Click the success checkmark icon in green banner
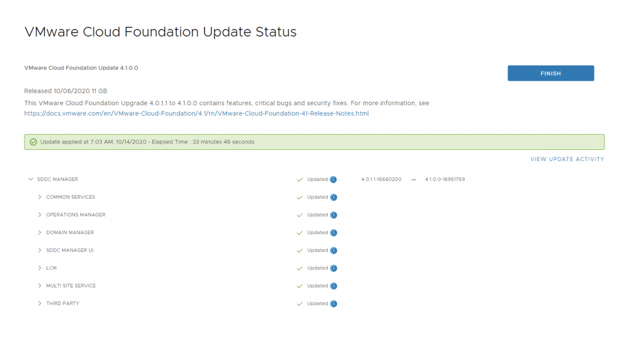This screenshot has width=644, height=348. click(33, 142)
